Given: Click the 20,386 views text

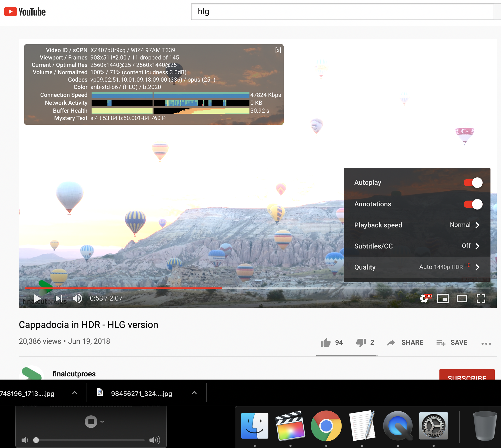Looking at the screenshot, I should click(x=40, y=341).
